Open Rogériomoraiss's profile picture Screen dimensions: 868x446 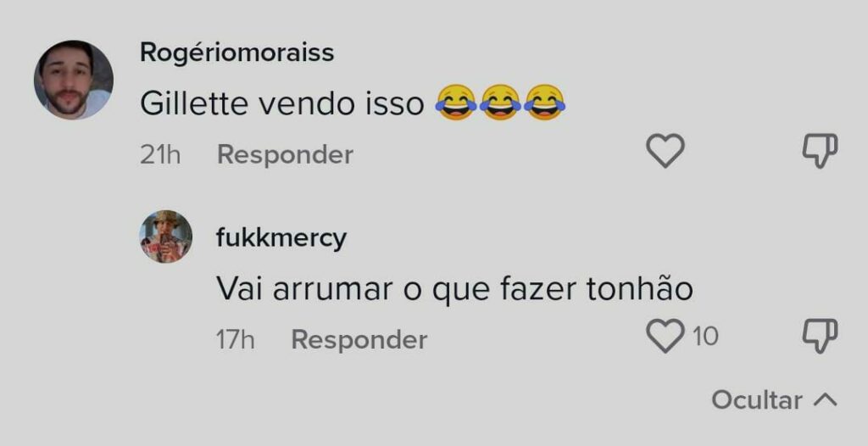click(74, 79)
